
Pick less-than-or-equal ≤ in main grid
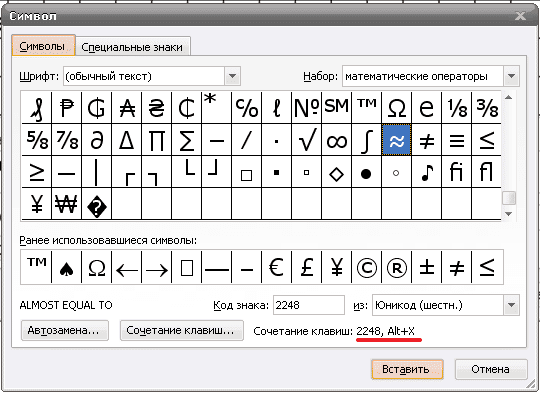coord(486,140)
